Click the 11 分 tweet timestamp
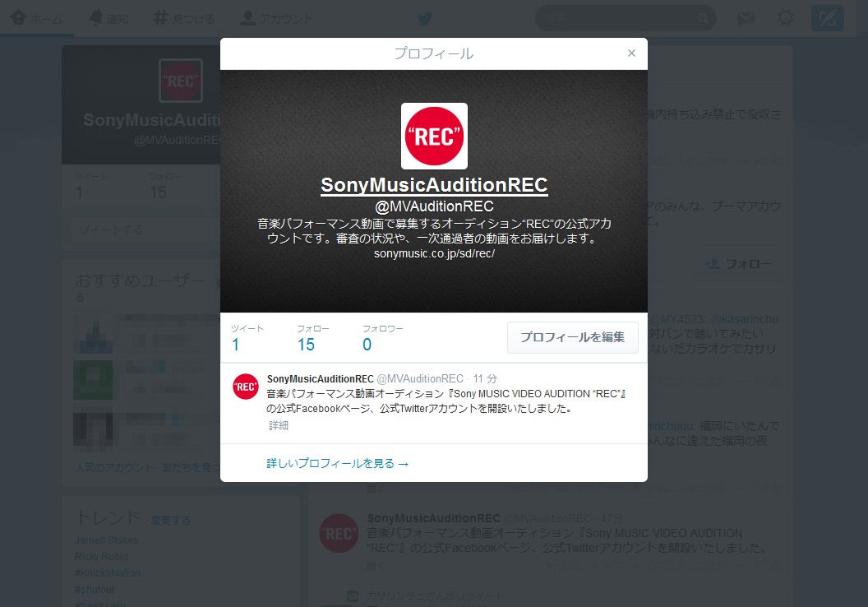The image size is (868, 607). click(485, 379)
